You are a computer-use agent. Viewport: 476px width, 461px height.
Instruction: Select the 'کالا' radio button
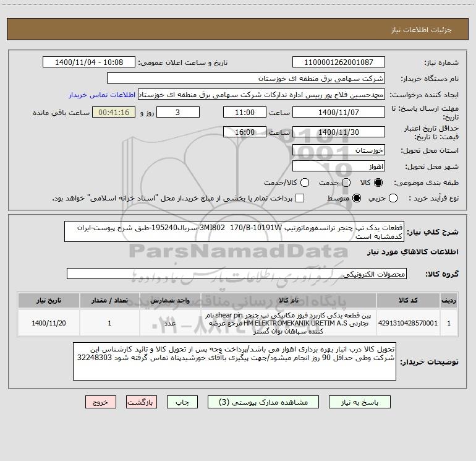(378, 183)
